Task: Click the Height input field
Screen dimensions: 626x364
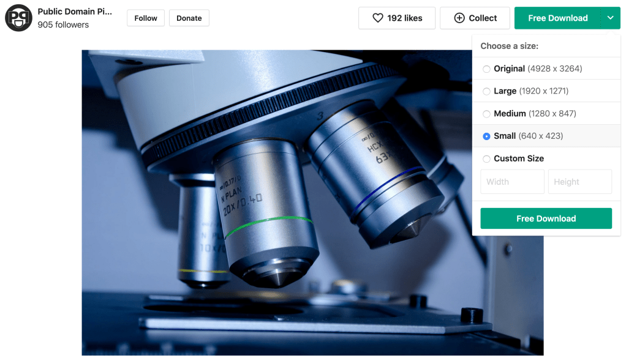Action: click(x=579, y=182)
